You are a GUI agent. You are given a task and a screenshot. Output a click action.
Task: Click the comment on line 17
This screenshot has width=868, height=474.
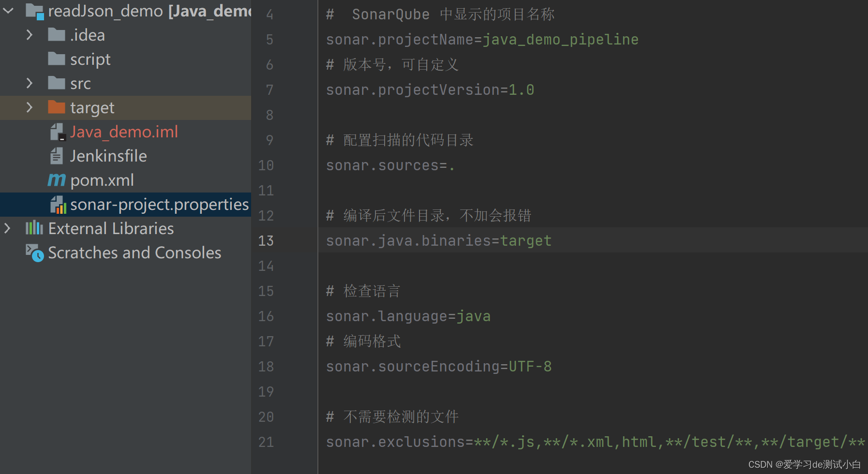tap(363, 341)
